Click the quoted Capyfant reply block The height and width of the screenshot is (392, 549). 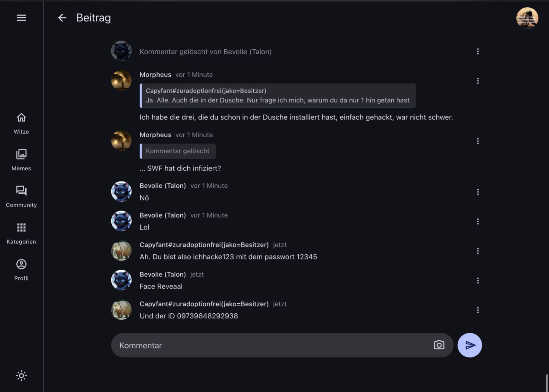pos(277,96)
